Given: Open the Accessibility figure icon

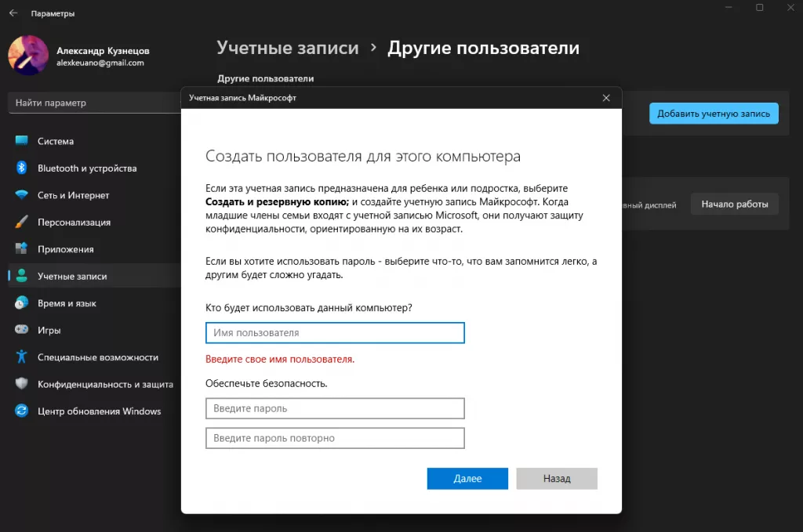Looking at the screenshot, I should pyautogui.click(x=22, y=357).
